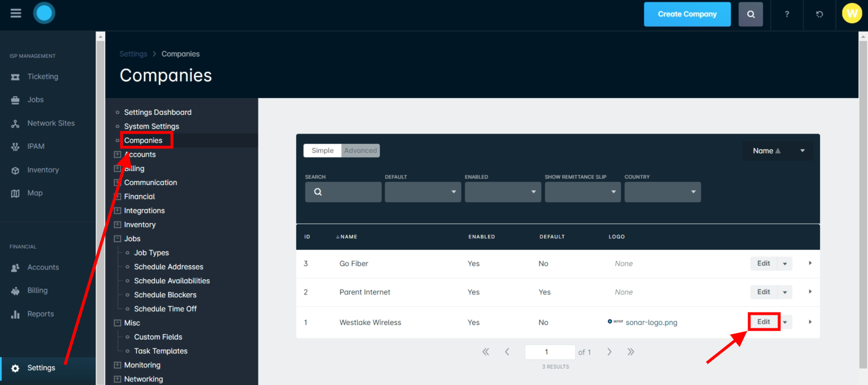Collapse the Misc settings tree node
This screenshot has height=385, width=868.
tap(118, 323)
